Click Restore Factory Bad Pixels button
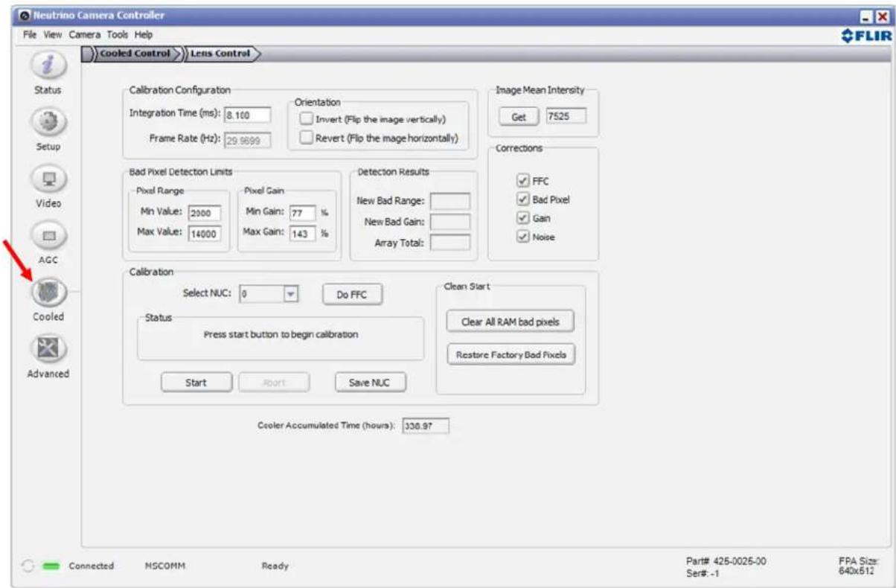This screenshot has height=588, width=896. (x=511, y=355)
